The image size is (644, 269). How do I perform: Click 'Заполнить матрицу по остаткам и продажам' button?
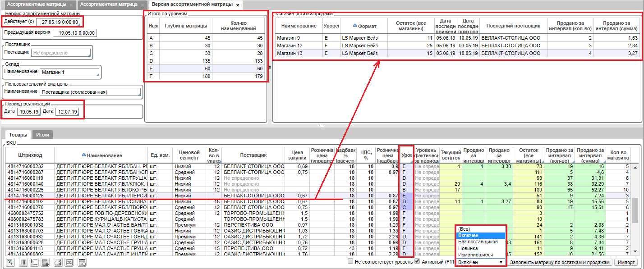point(560,262)
